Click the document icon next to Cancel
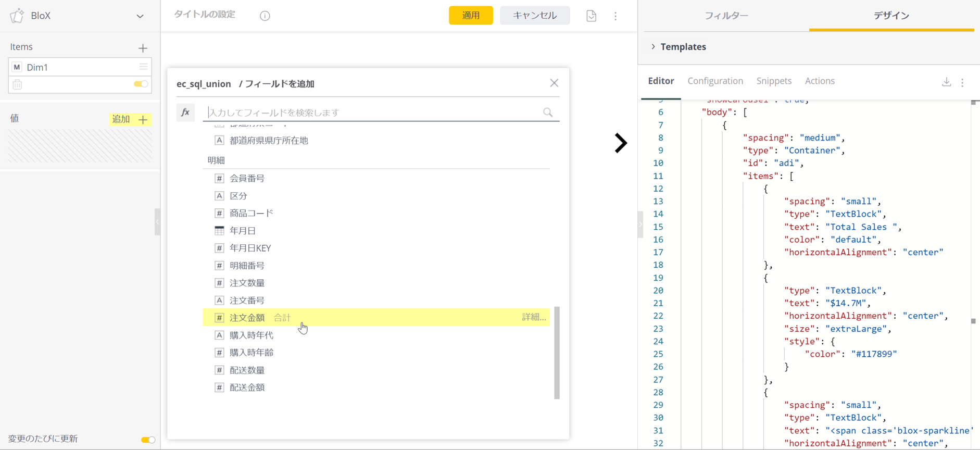 tap(591, 16)
